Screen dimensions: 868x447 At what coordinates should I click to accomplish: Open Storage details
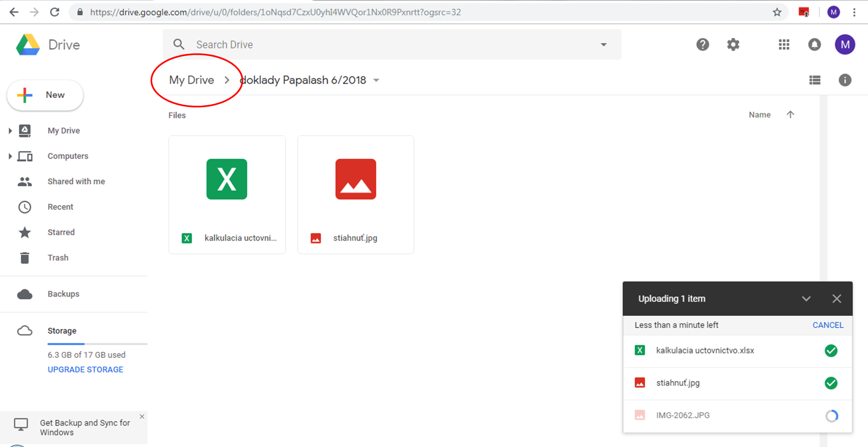point(62,331)
